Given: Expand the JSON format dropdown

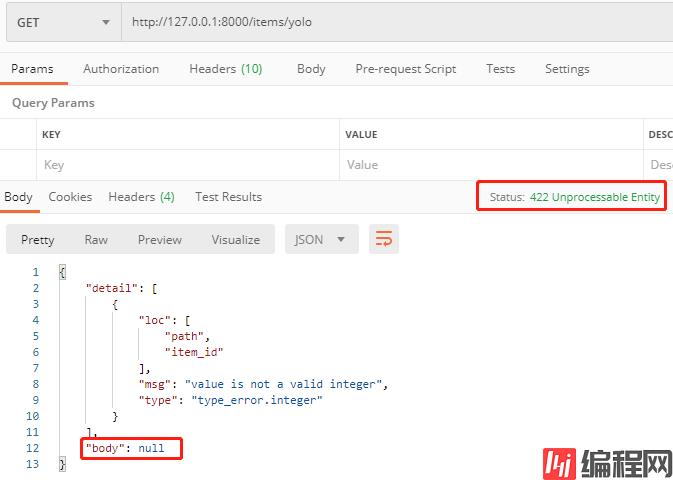Looking at the screenshot, I should point(320,240).
